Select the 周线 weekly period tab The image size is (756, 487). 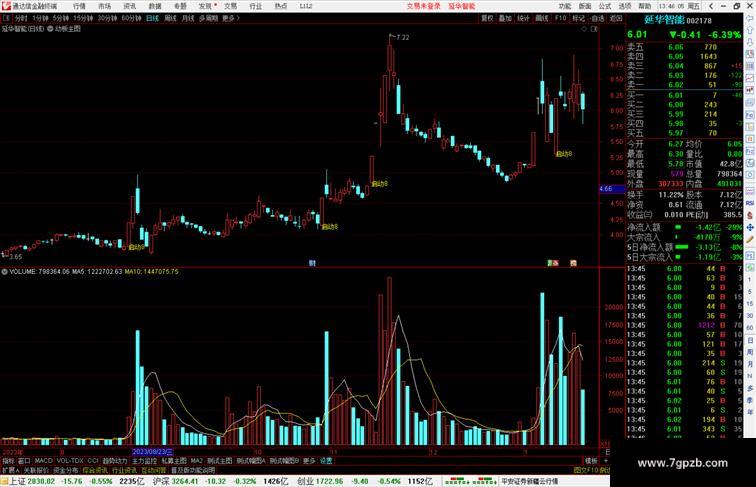(170, 18)
